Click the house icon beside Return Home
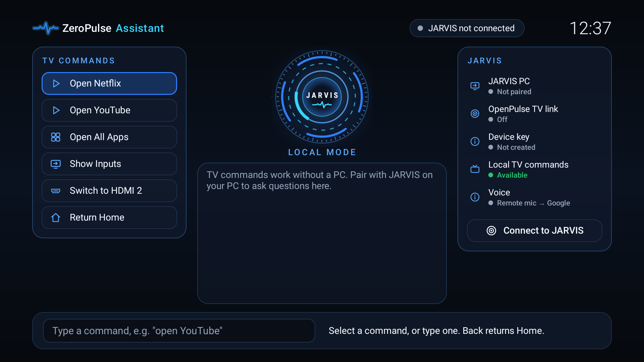This screenshot has height=362, width=644. pyautogui.click(x=56, y=218)
